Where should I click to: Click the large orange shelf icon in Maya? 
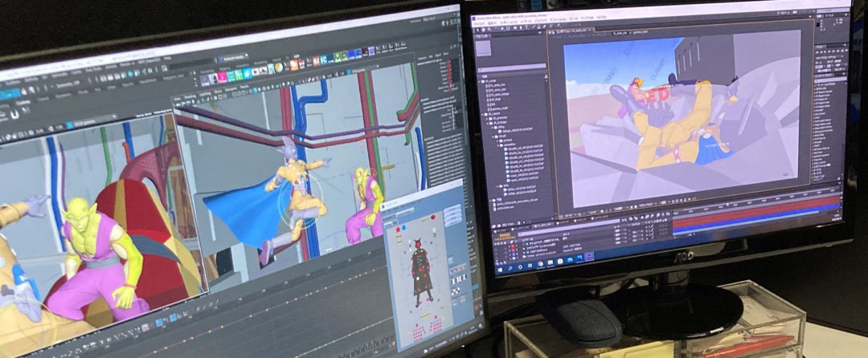[x=294, y=65]
